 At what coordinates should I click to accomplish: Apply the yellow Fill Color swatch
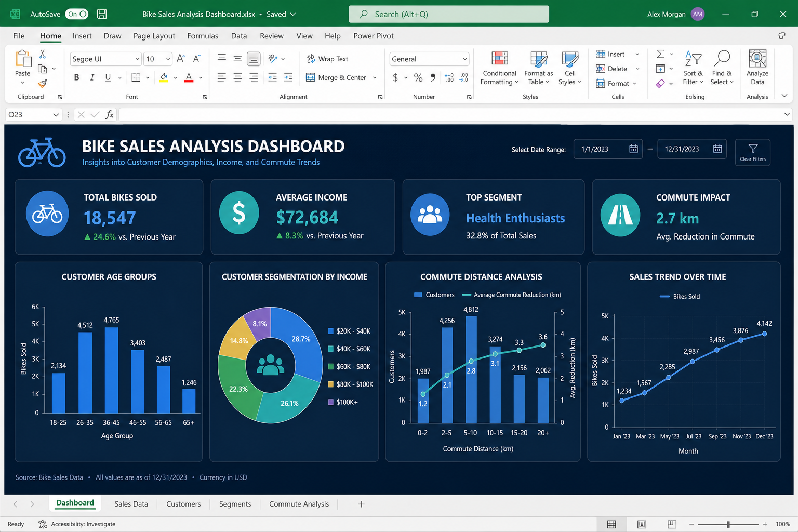click(x=164, y=77)
